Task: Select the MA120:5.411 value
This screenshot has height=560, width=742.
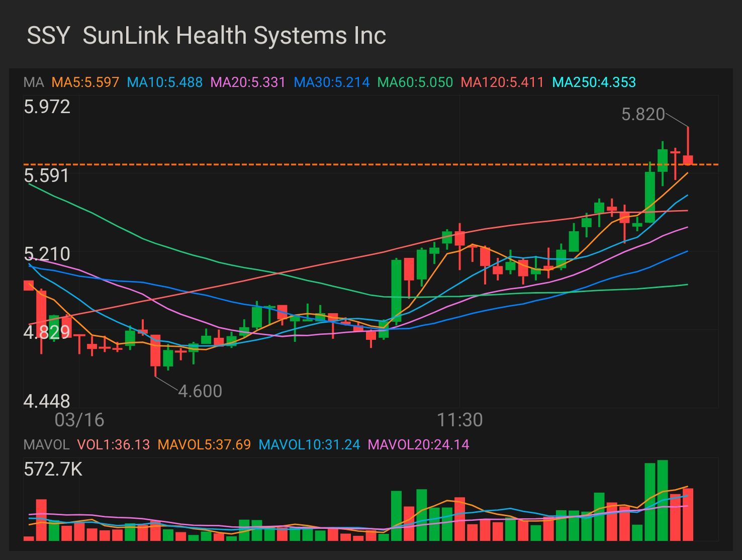Action: (x=502, y=82)
